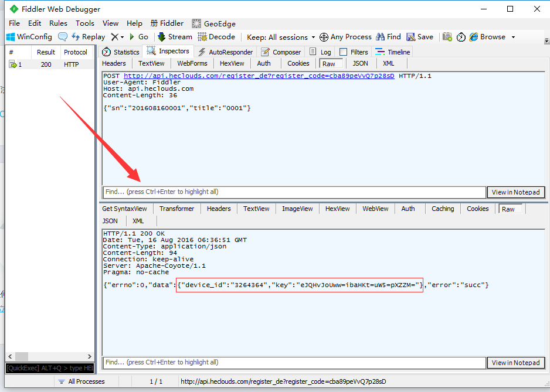Click the request Find input field
550x392 pixels.
294,192
